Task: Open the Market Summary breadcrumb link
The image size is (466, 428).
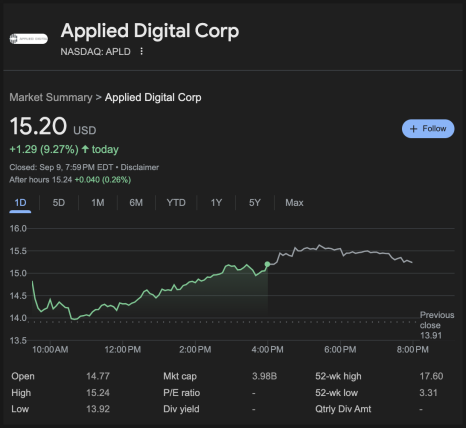Action: click(x=51, y=97)
